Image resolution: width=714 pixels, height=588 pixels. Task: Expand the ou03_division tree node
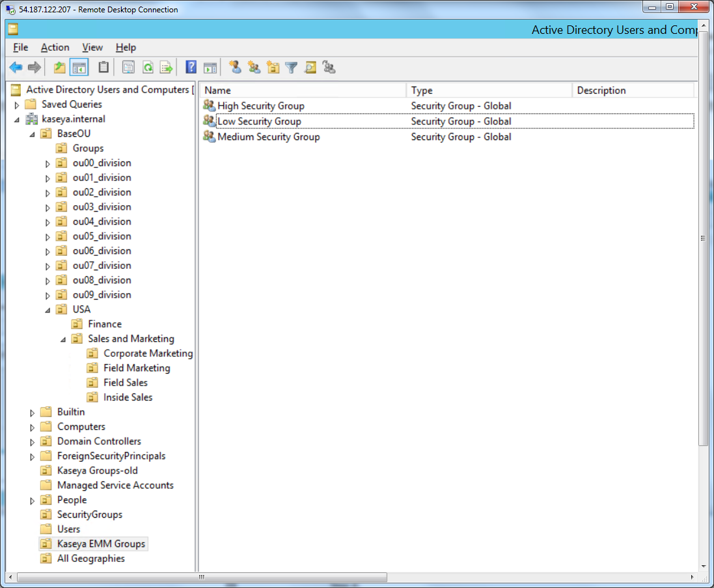tap(48, 208)
